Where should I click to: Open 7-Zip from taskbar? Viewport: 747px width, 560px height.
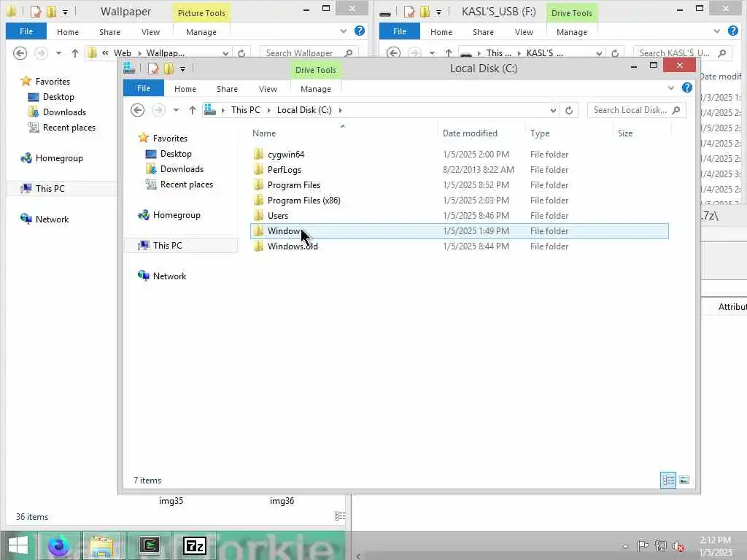tap(194, 545)
